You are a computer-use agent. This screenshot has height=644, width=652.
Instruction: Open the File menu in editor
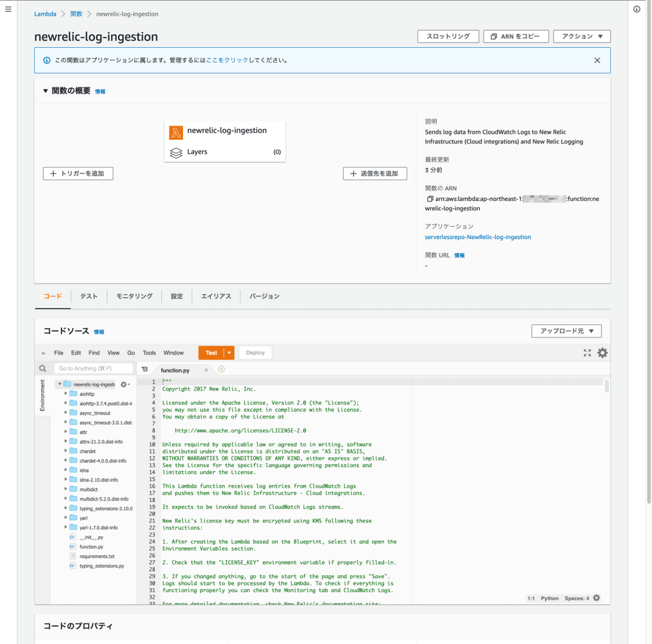pos(59,353)
